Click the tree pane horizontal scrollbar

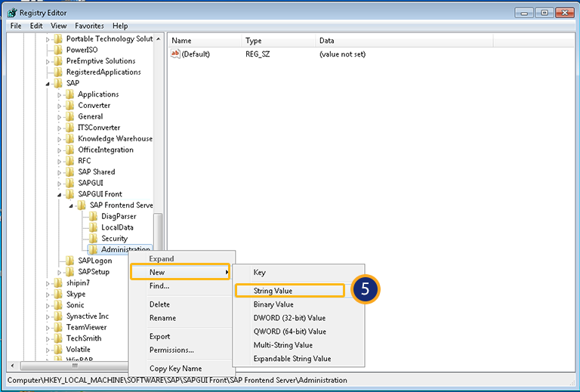click(76, 366)
